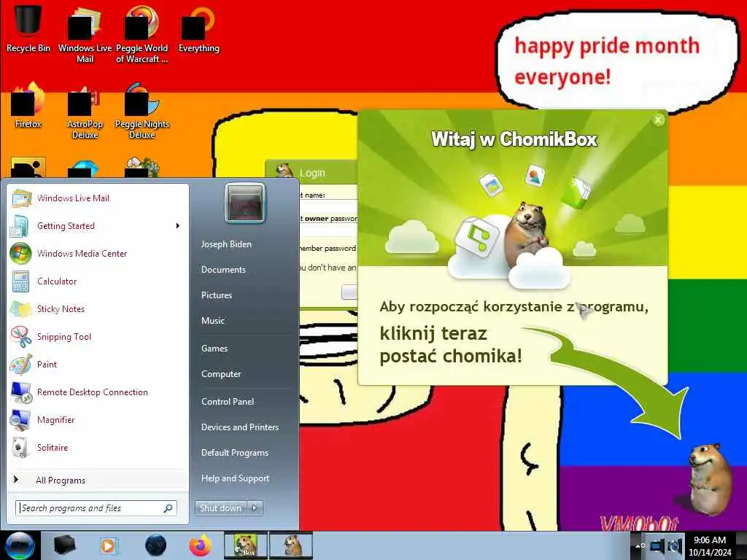Focus the Search programs and files box
Screen dimensions: 747x560
(x=96, y=508)
